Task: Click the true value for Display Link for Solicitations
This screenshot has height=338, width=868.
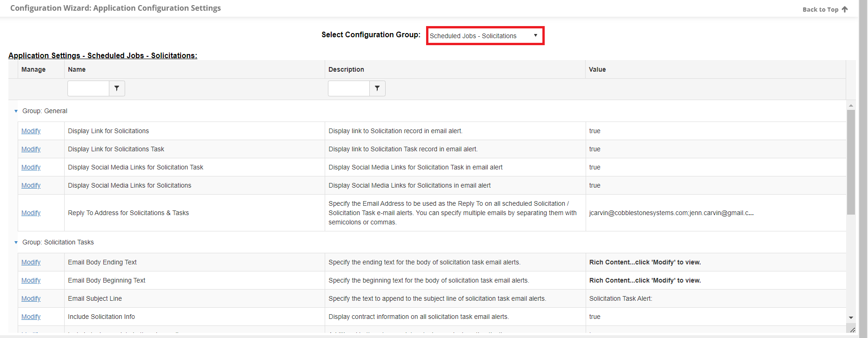Action: (594, 131)
